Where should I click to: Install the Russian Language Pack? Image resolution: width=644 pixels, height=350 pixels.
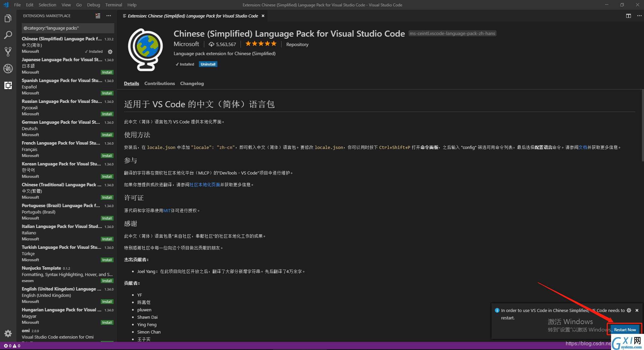(107, 114)
